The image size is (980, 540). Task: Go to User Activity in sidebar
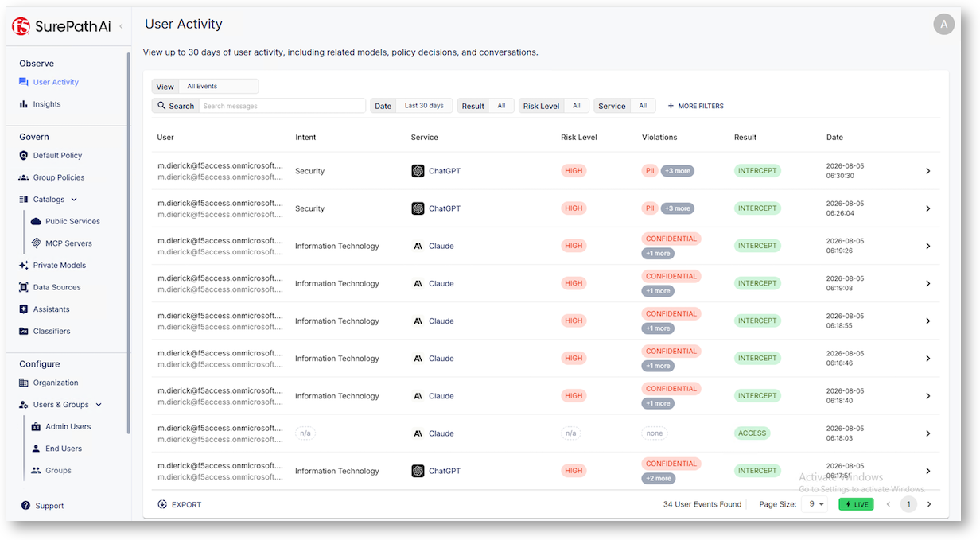coord(56,82)
